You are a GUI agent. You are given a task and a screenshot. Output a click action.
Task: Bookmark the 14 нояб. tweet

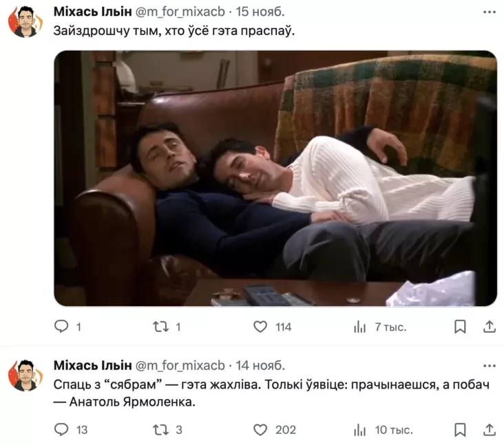(460, 430)
